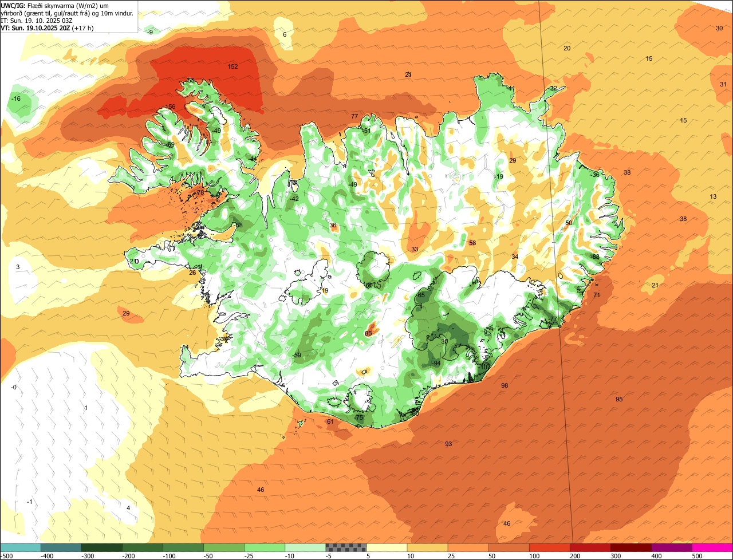Click the 50 value in East Iceland
The width and height of the screenshot is (733, 560).
[569, 223]
